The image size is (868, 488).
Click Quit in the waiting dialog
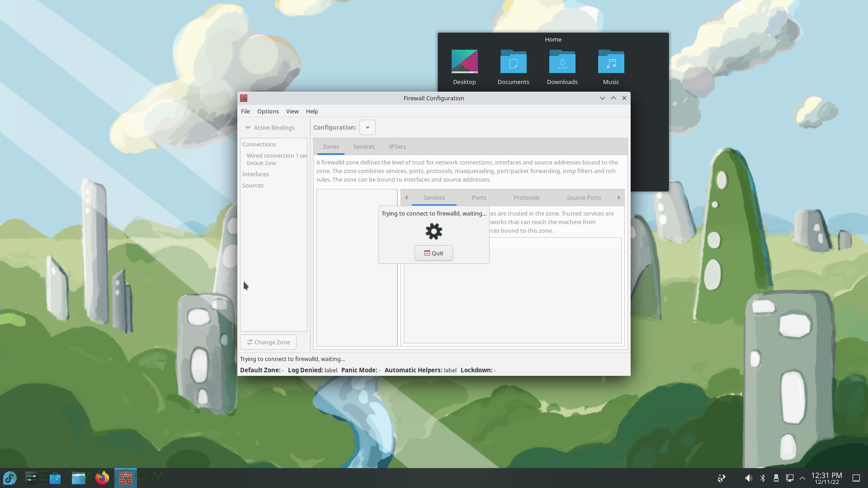434,253
